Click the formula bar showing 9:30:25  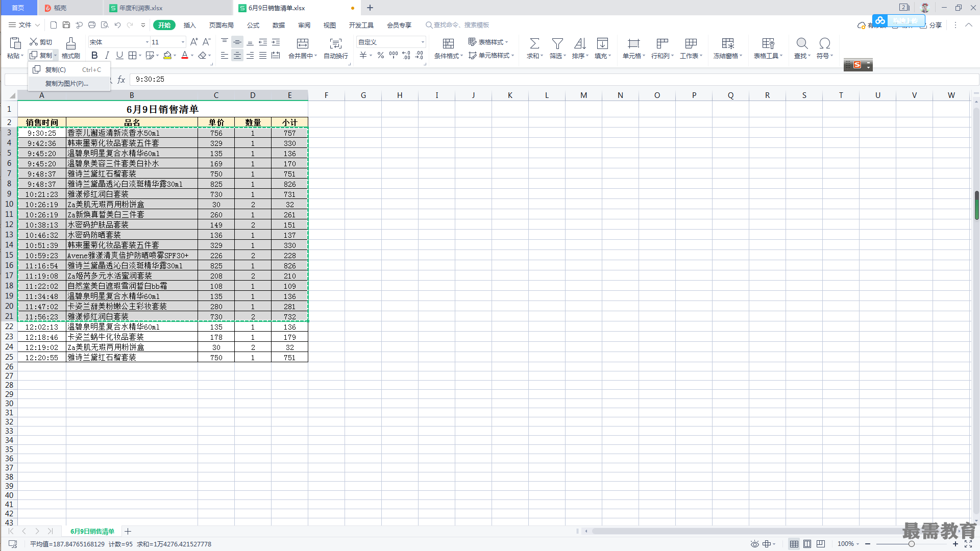pos(554,79)
